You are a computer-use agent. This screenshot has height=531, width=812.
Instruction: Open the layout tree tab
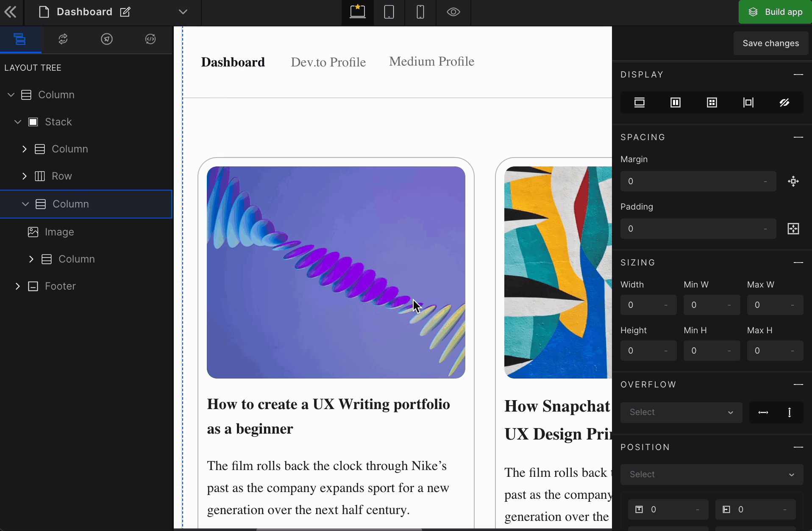coord(20,39)
